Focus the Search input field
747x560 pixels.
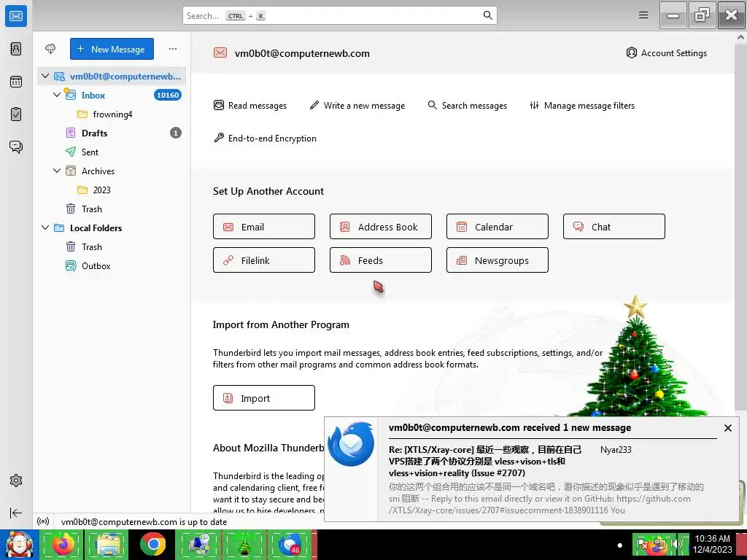coord(340,15)
